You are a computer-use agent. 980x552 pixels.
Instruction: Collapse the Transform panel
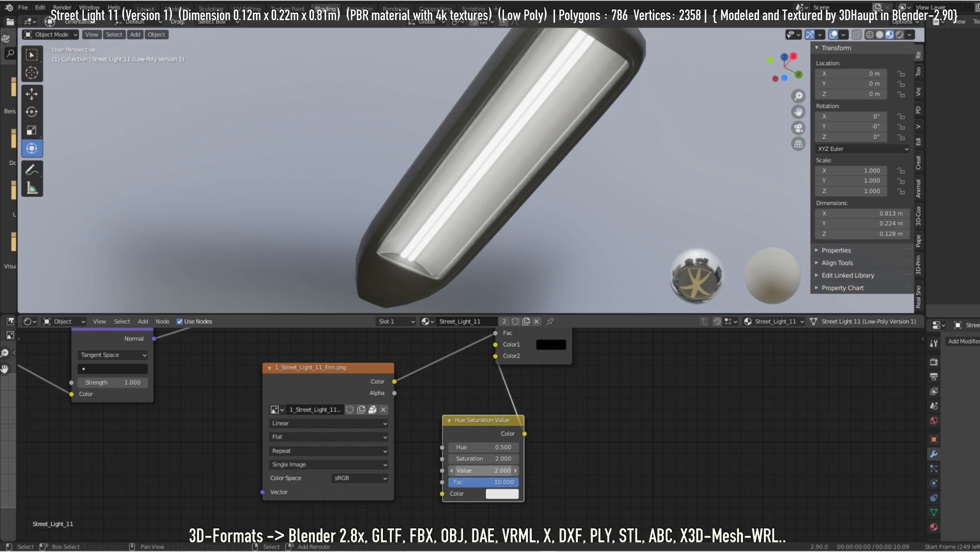coord(817,48)
